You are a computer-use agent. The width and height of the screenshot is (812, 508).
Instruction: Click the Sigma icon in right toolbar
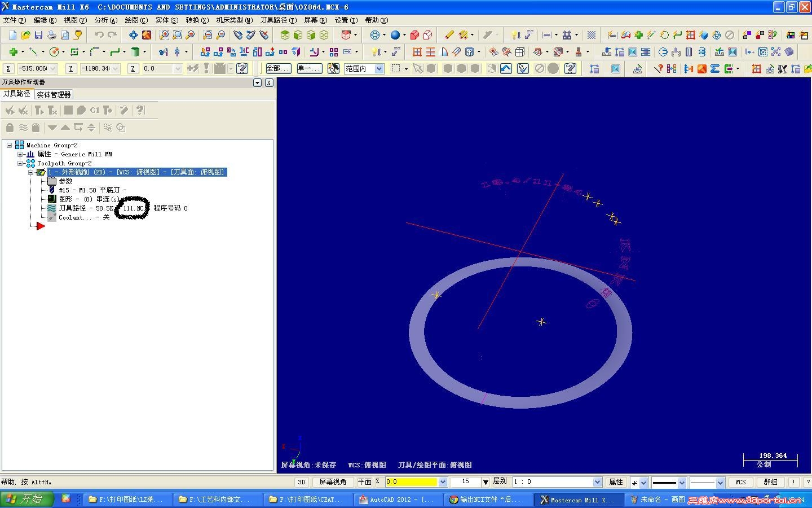[x=715, y=69]
